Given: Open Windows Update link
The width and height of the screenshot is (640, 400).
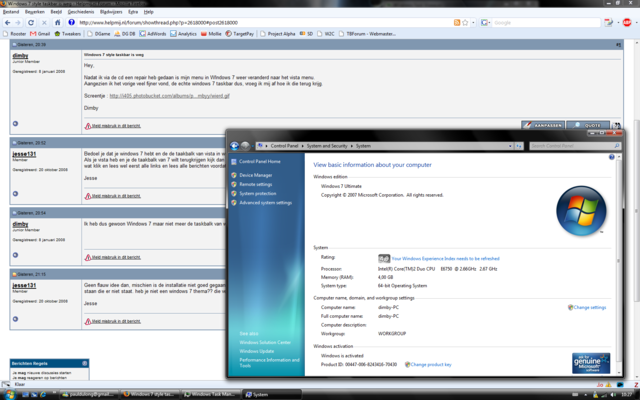Looking at the screenshot, I should coord(256,351).
